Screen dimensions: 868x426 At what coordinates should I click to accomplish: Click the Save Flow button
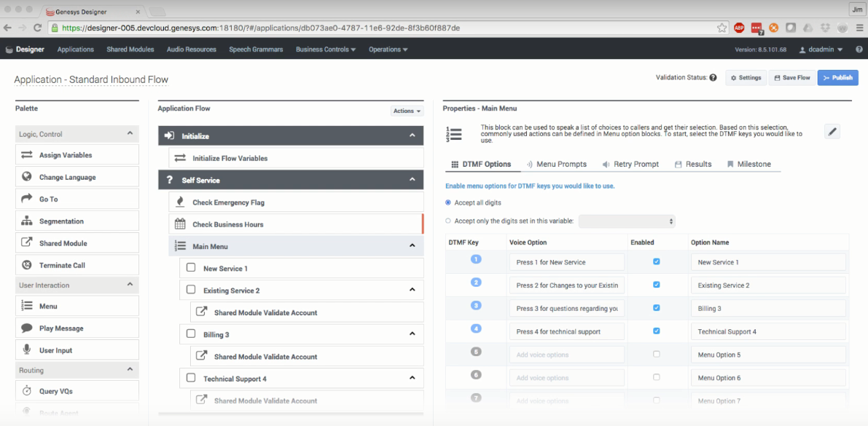pos(792,78)
